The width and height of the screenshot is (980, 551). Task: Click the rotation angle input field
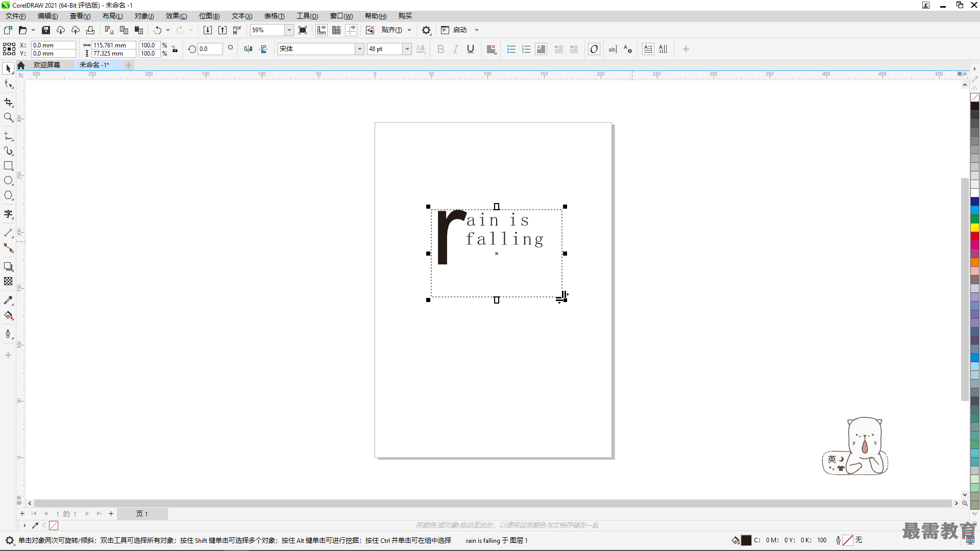tap(210, 49)
